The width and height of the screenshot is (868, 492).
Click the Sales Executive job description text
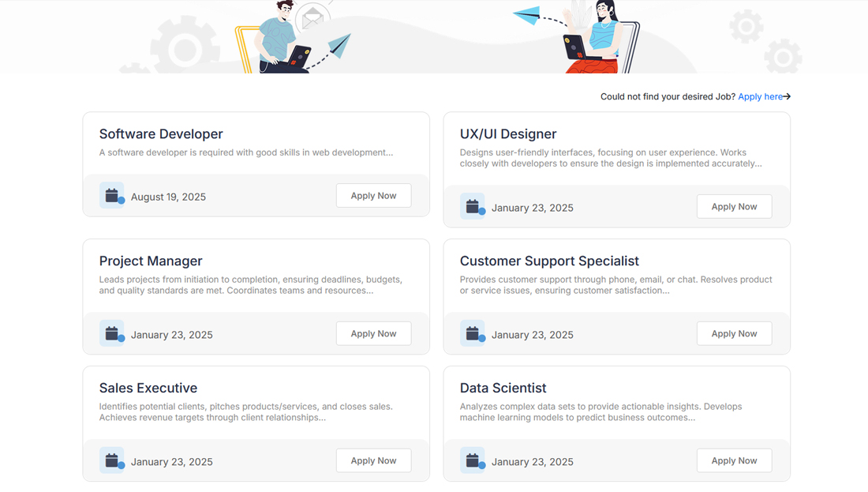pyautogui.click(x=245, y=411)
